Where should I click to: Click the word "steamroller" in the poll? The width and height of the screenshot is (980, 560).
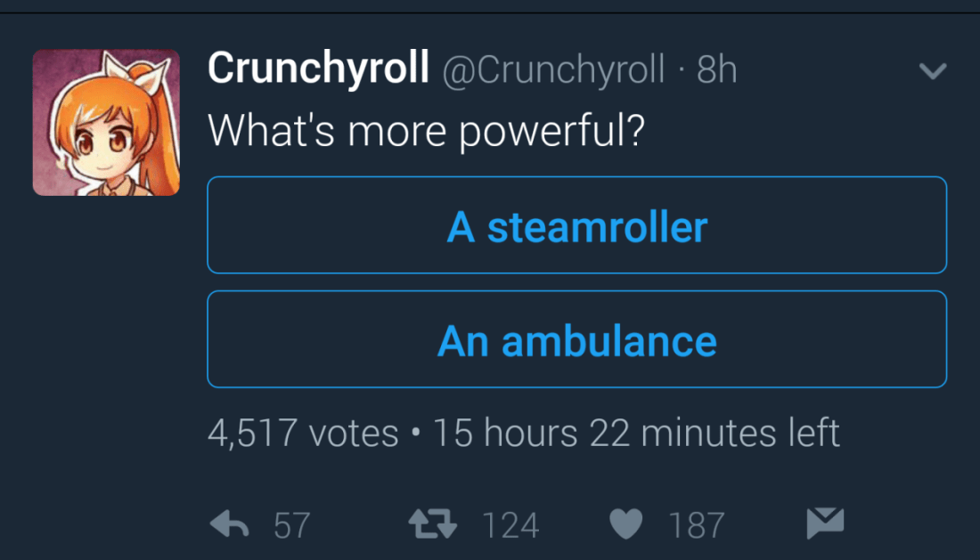pos(597,228)
